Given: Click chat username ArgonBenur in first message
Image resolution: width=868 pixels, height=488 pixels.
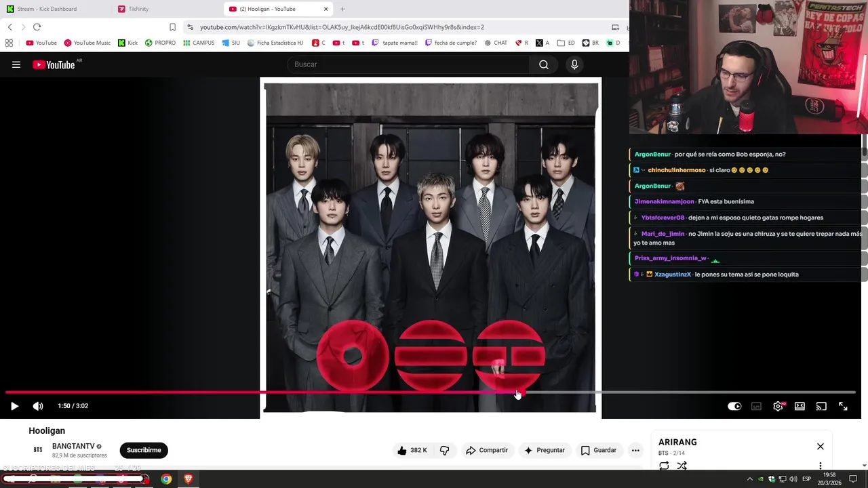Looking at the screenshot, I should (x=652, y=155).
